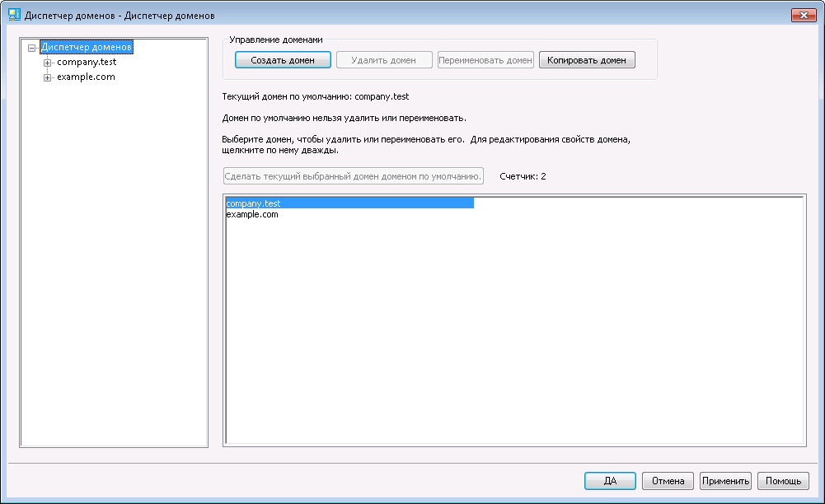The image size is (825, 504).
Task: Click the Копировать домен button
Action: pyautogui.click(x=587, y=60)
